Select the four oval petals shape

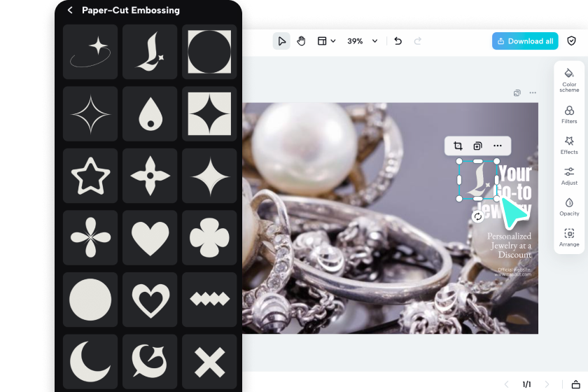pyautogui.click(x=90, y=237)
